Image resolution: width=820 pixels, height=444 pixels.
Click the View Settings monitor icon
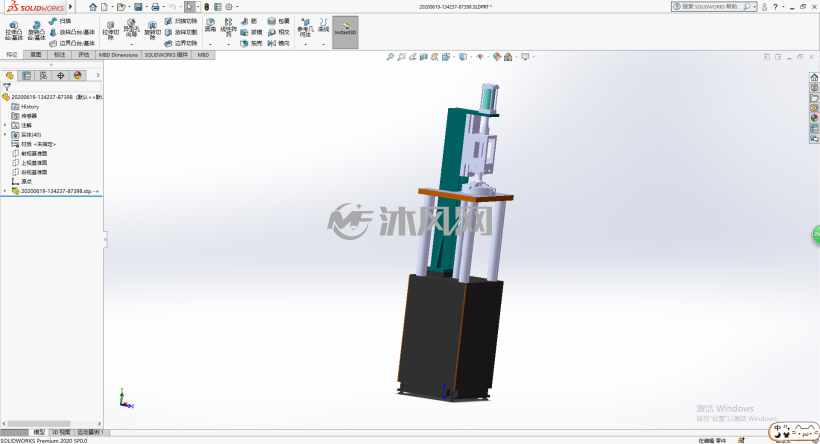click(525, 56)
